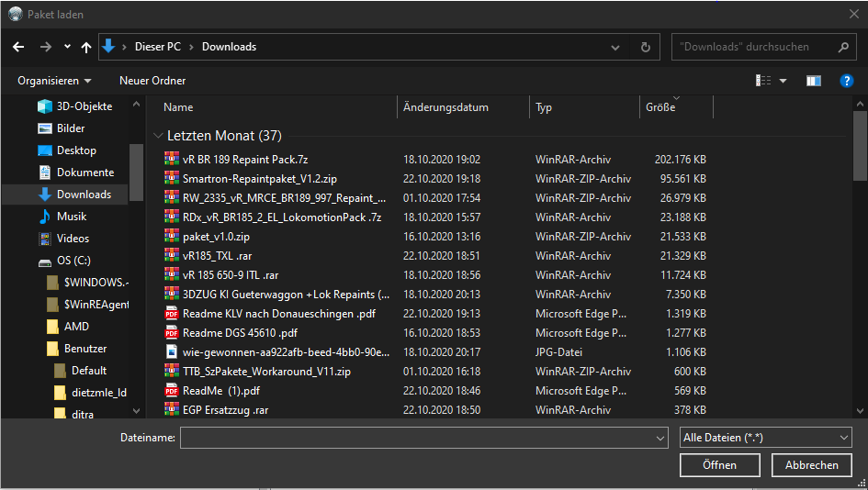This screenshot has height=490, width=868.
Task: Click Neuer Ordner in the toolbar
Action: click(152, 81)
